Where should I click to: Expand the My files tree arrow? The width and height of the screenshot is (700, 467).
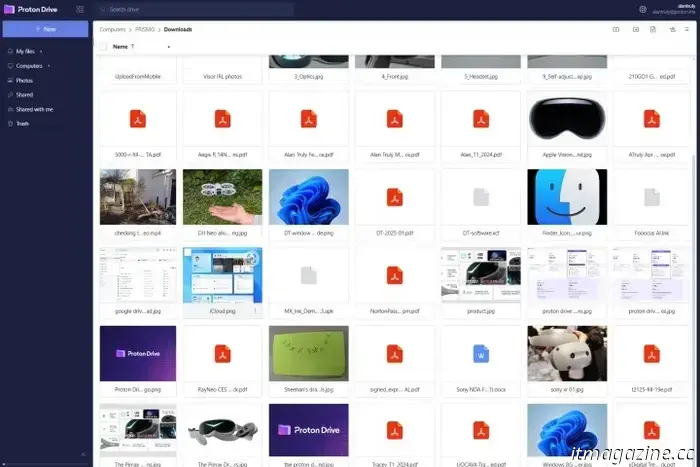(x=41, y=52)
